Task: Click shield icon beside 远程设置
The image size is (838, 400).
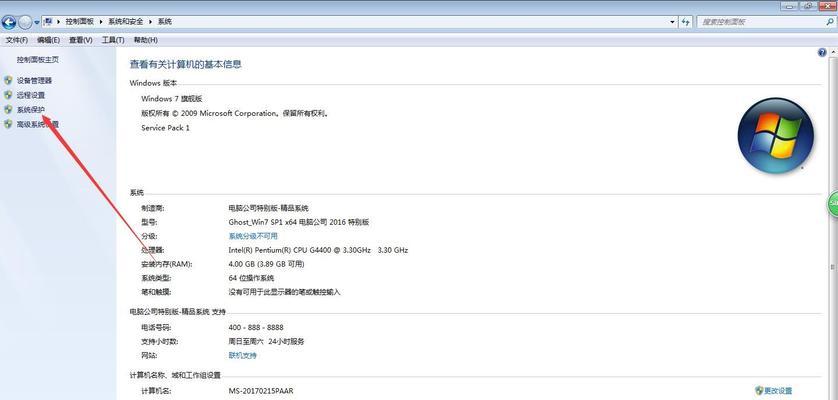Action: (x=8, y=95)
